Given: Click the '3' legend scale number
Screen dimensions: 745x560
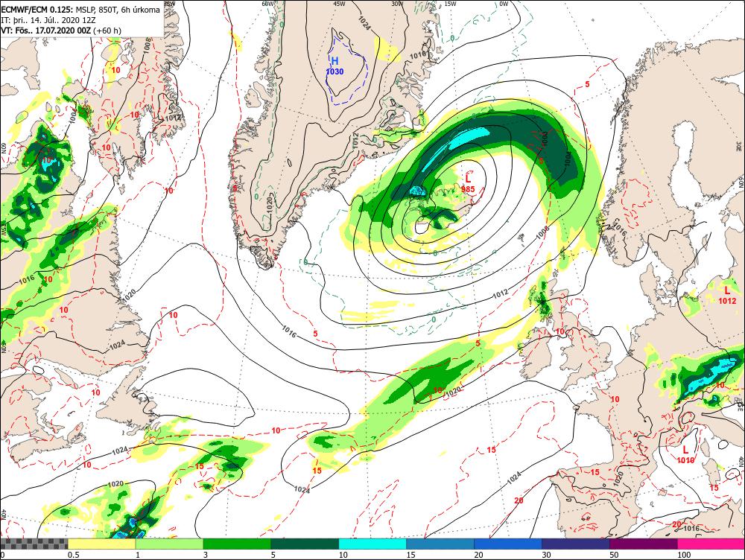Looking at the screenshot, I should (206, 555).
